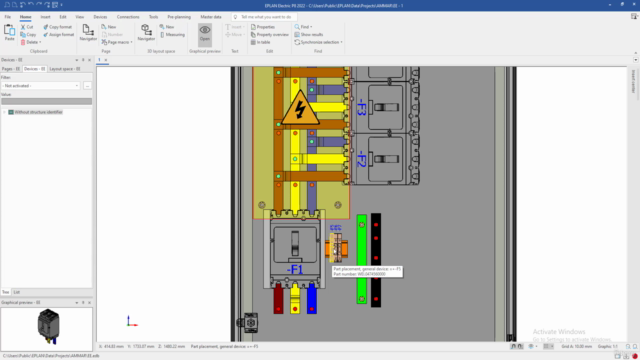640x360 pixels.
Task: Close the Graphical preview panel
Action: tap(89, 303)
